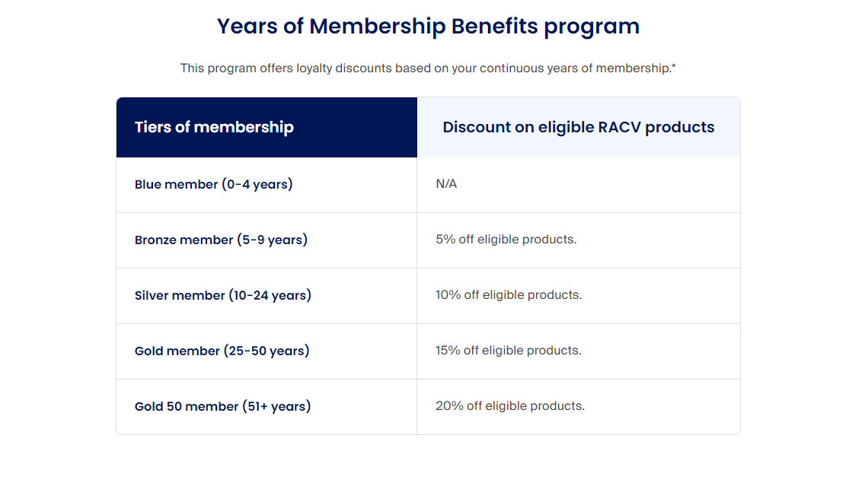Click the 5% off eligible products text
The width and height of the screenshot is (868, 483).
[506, 239]
